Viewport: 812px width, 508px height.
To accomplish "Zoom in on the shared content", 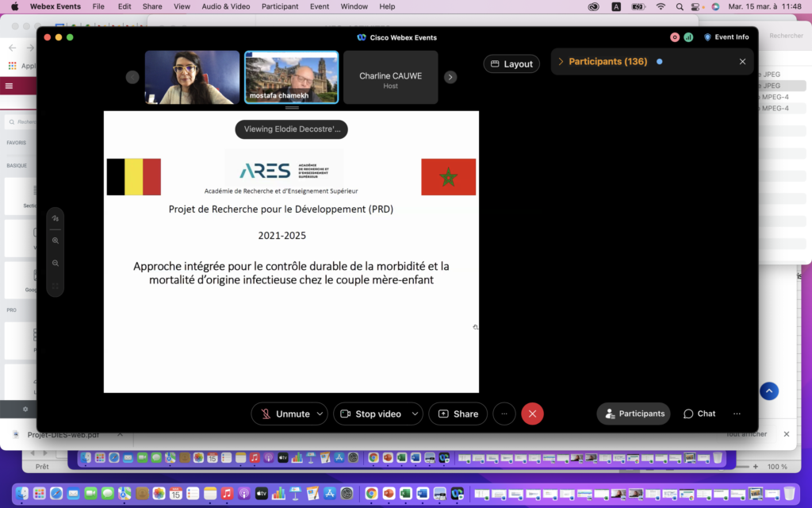I will click(x=56, y=241).
